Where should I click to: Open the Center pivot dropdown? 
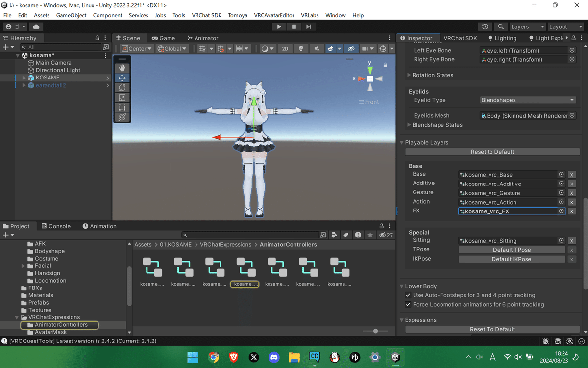[x=137, y=49]
